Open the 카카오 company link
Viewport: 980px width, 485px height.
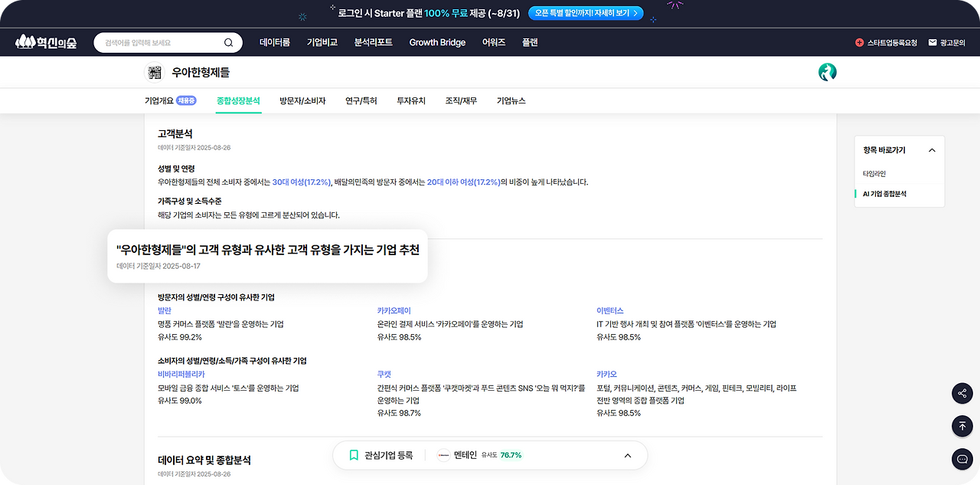point(606,375)
